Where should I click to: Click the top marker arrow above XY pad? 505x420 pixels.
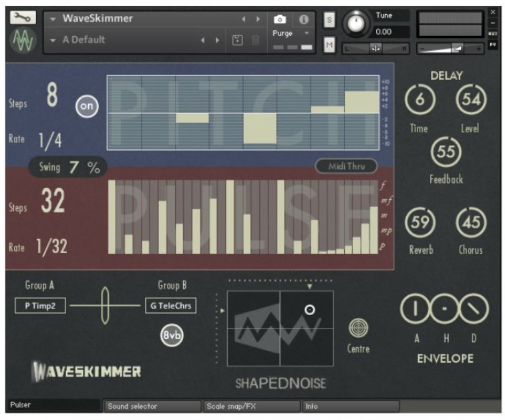coord(309,286)
